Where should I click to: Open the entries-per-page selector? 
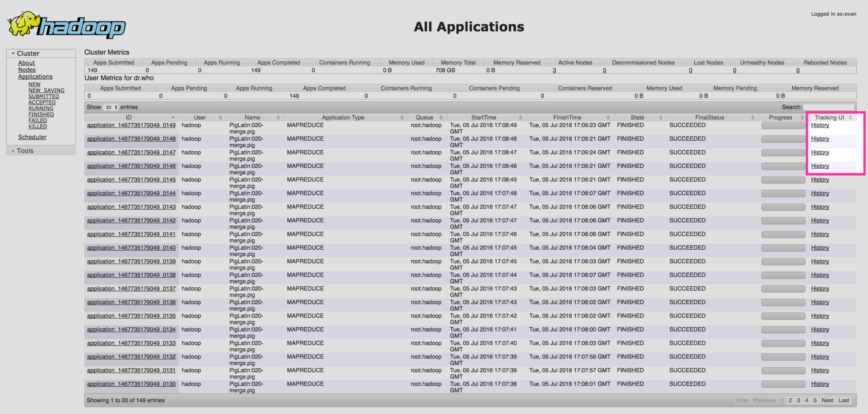(110, 107)
